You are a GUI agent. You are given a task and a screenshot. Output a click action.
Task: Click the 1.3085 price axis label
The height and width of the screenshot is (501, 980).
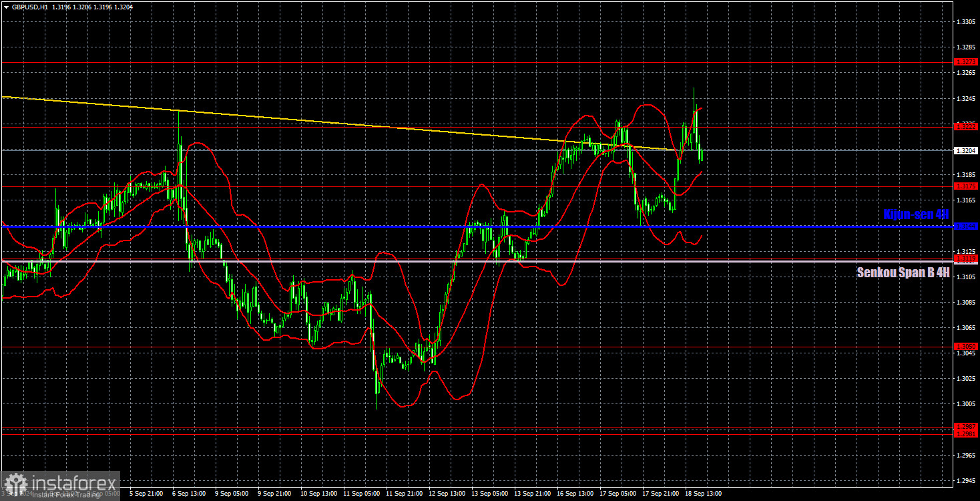coord(966,302)
